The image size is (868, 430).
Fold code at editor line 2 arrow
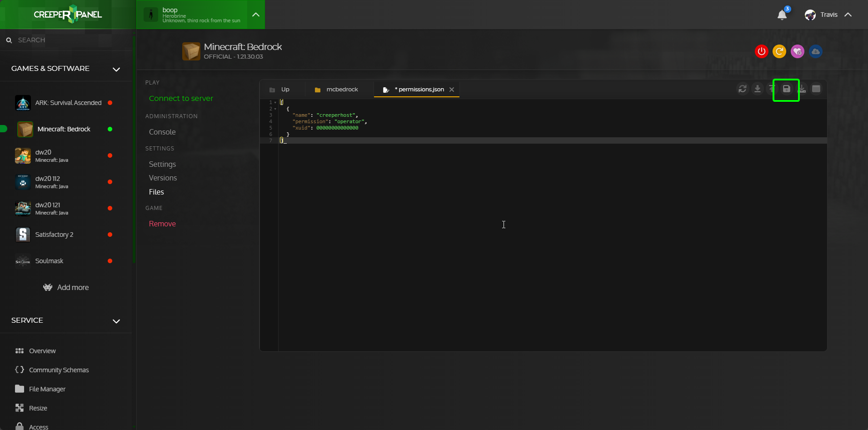pos(275,109)
